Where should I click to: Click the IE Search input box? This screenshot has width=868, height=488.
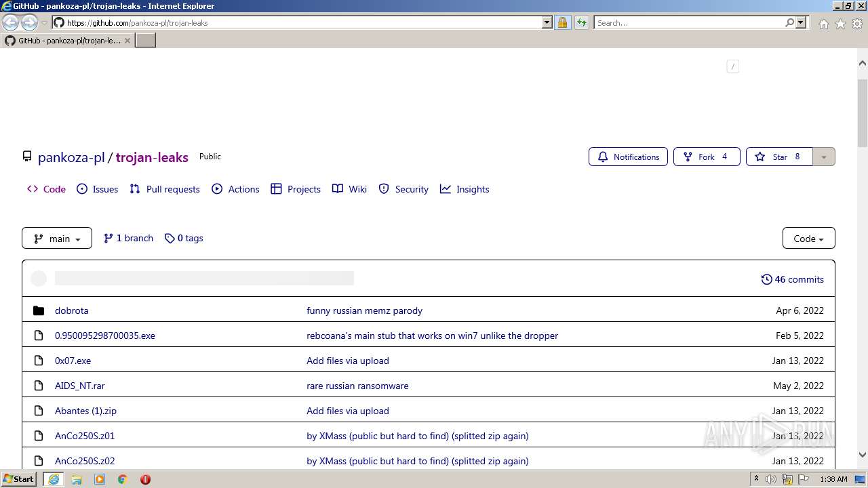tap(689, 22)
